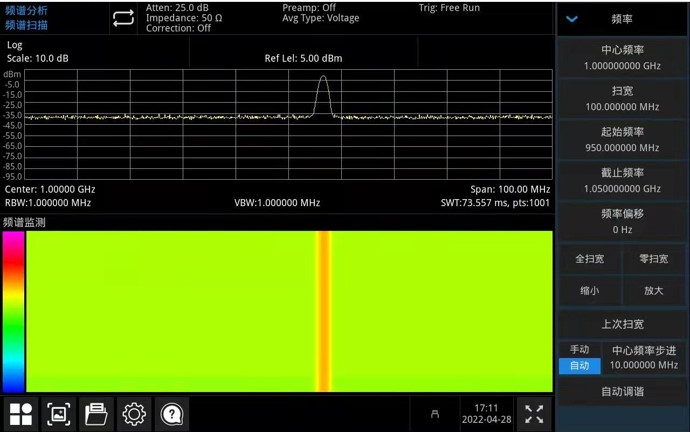Image resolution: width=690 pixels, height=432 pixels.
Task: Click the small status icon beside the clock
Action: point(434,414)
